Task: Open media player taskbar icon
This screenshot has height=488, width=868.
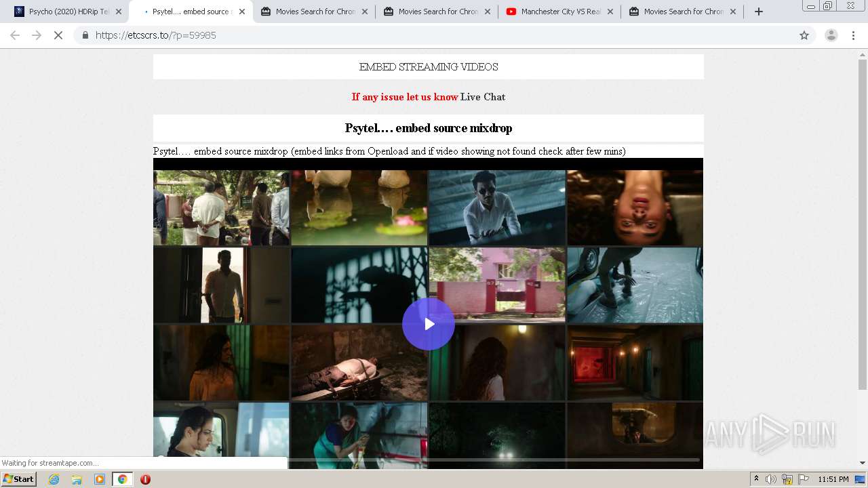Action: [100, 479]
